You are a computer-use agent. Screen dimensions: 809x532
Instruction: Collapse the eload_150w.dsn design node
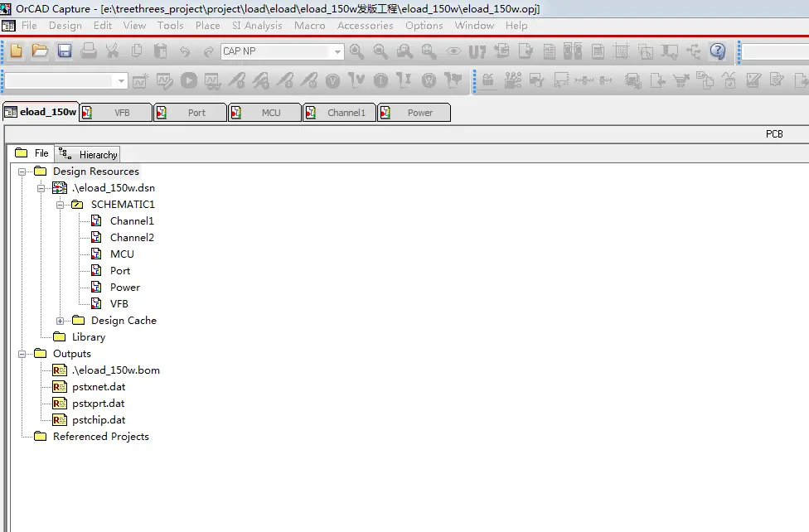(41, 188)
